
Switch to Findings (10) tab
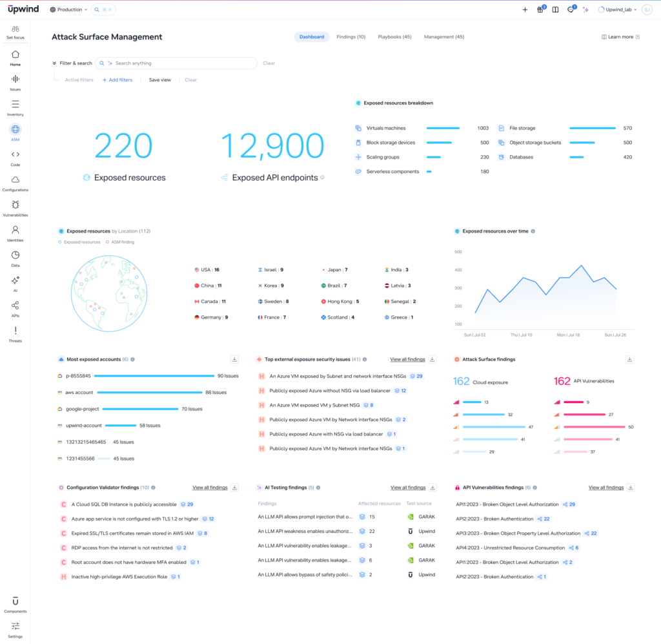click(351, 37)
